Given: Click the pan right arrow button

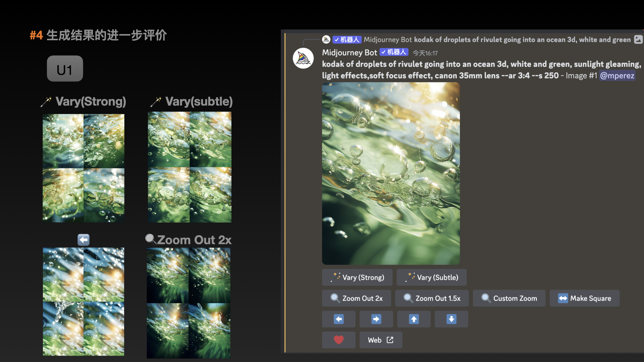Looking at the screenshot, I should coord(376,319).
